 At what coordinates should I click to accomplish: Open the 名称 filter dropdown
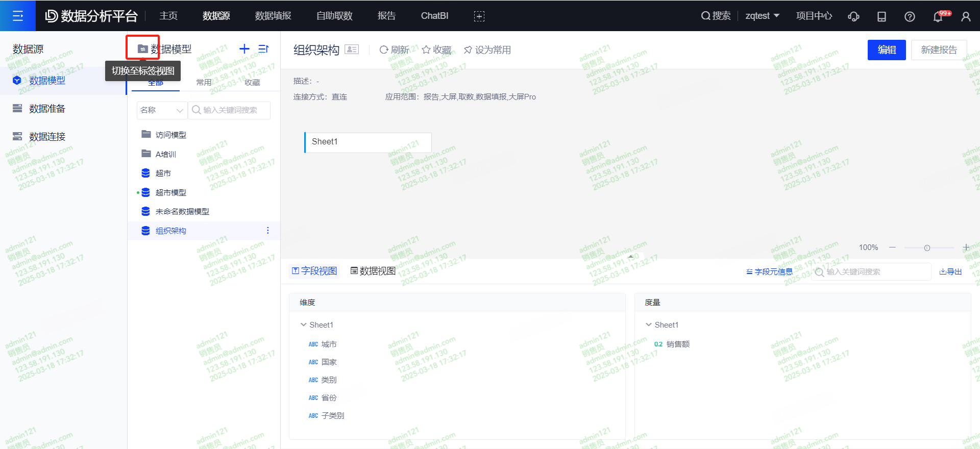(x=161, y=110)
